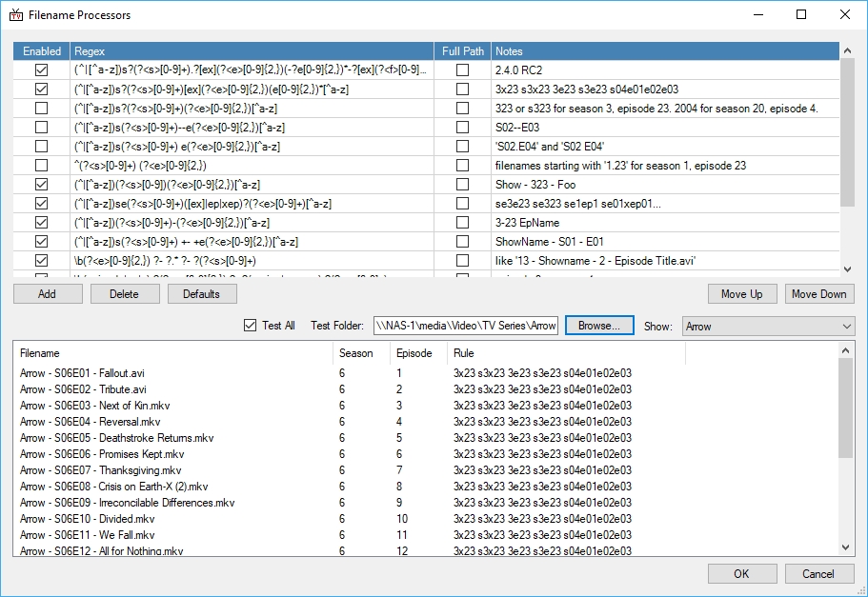This screenshot has width=868, height=597.
Task: Click the results list scroll-down arrow
Action: coord(846,547)
